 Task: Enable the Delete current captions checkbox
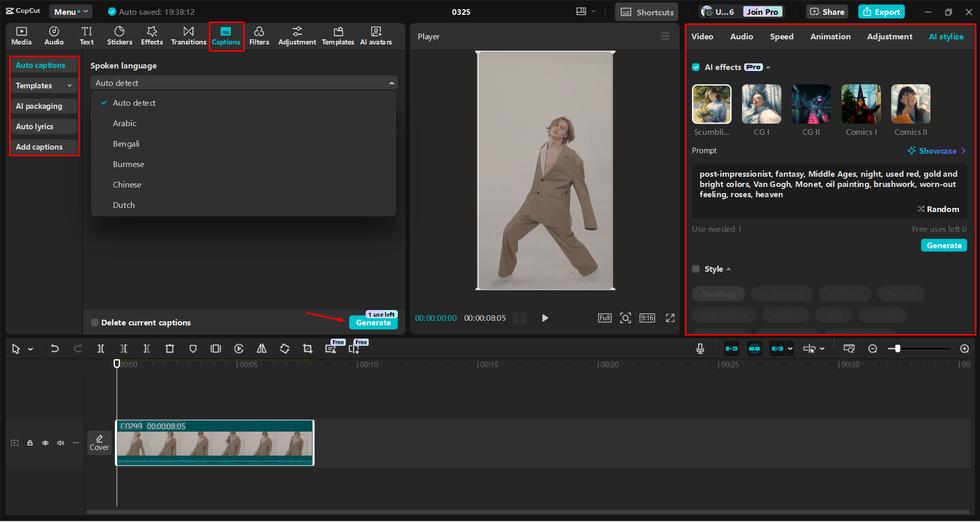point(94,322)
